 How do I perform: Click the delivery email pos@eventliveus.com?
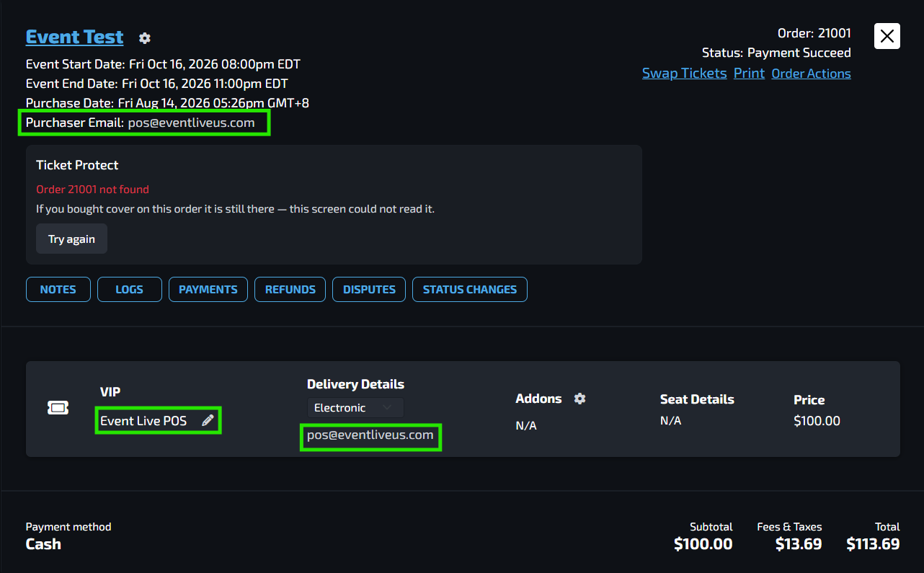click(370, 435)
